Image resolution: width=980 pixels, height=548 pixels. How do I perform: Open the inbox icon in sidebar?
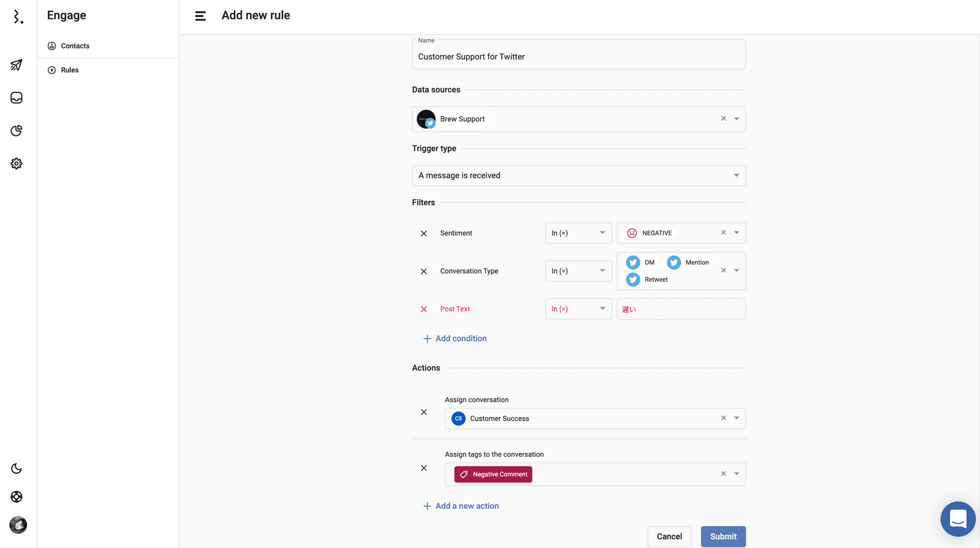[x=17, y=98]
